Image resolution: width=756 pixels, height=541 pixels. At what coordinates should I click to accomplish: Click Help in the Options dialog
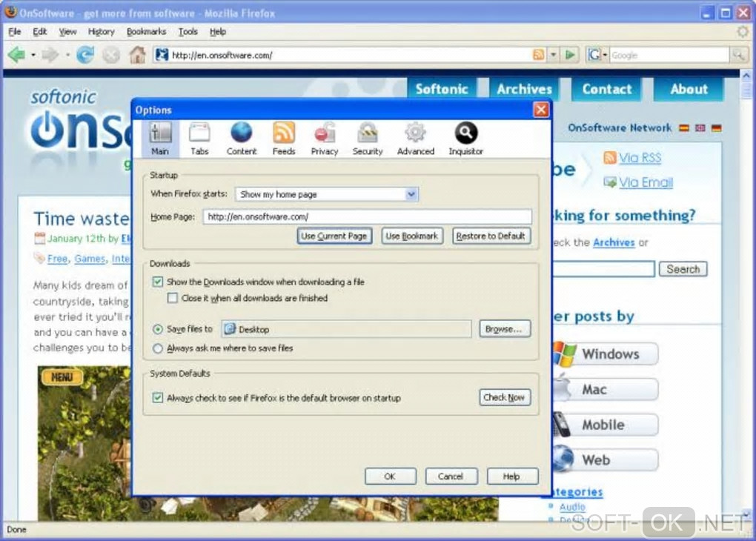click(511, 476)
